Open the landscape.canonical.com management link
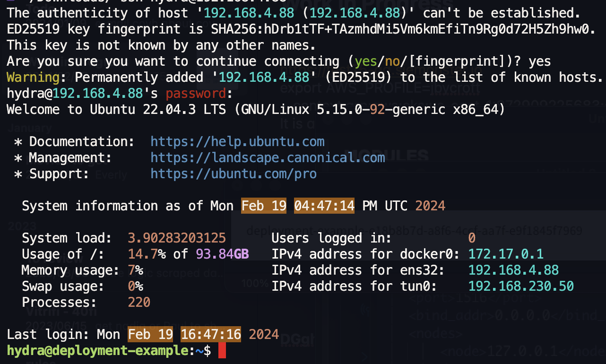Image resolution: width=606 pixels, height=364 pixels. click(x=268, y=157)
